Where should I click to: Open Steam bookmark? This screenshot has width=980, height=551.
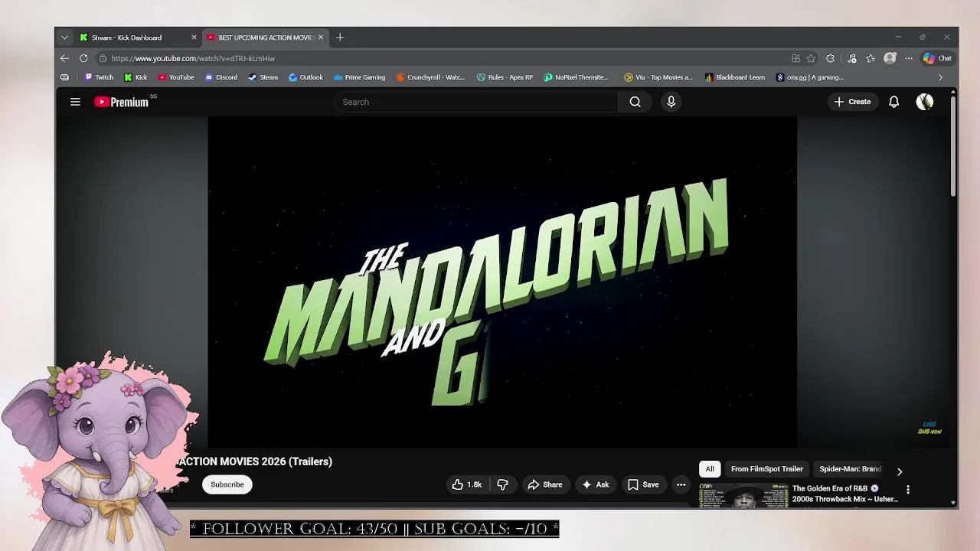[263, 77]
